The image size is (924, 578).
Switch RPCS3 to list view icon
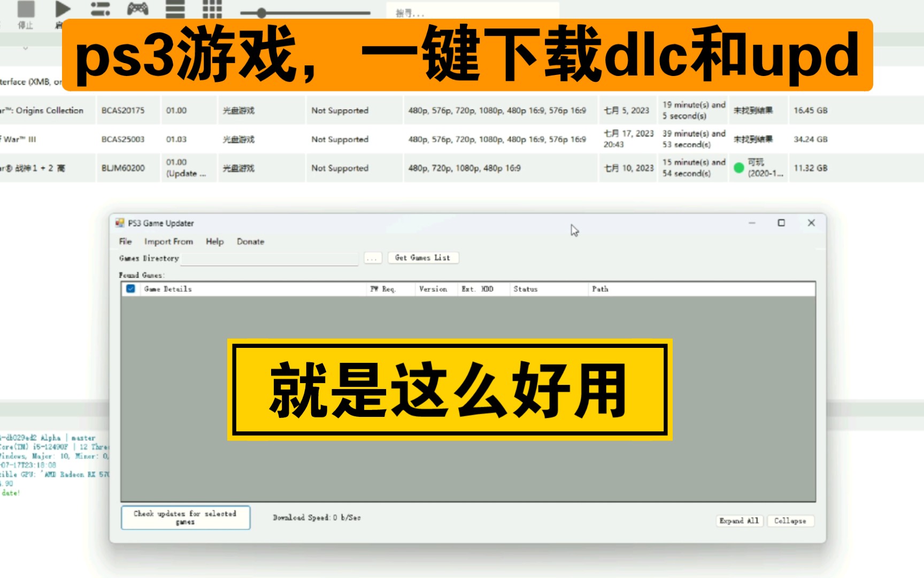[x=175, y=9]
